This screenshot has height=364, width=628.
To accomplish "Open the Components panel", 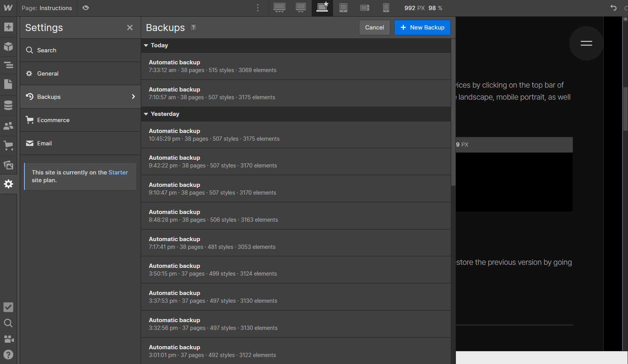I will 9,47.
